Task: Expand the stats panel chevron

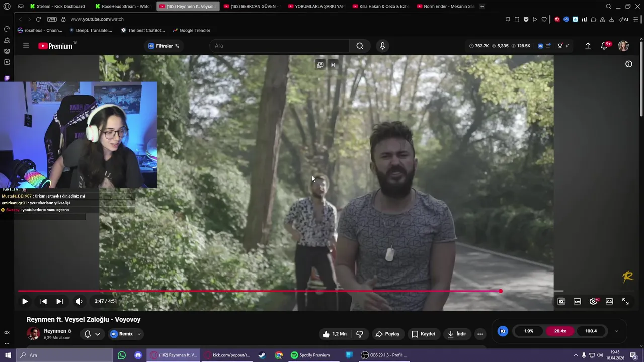Action: pyautogui.click(x=617, y=331)
